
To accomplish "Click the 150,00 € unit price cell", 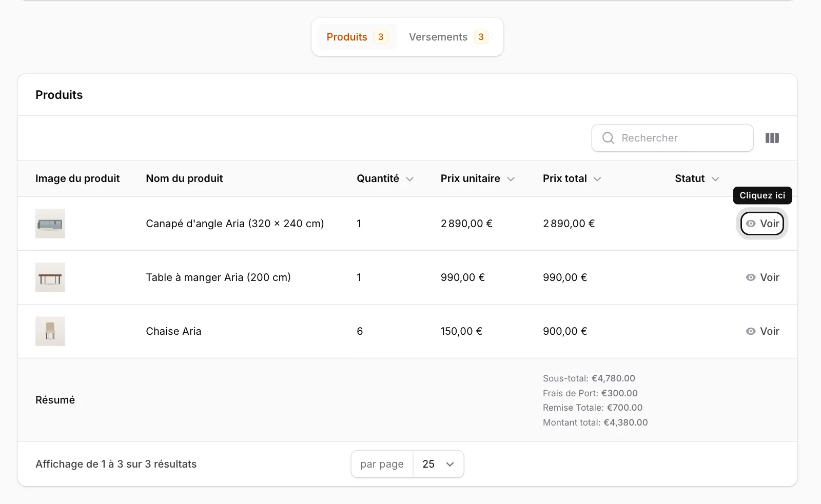I will [461, 331].
